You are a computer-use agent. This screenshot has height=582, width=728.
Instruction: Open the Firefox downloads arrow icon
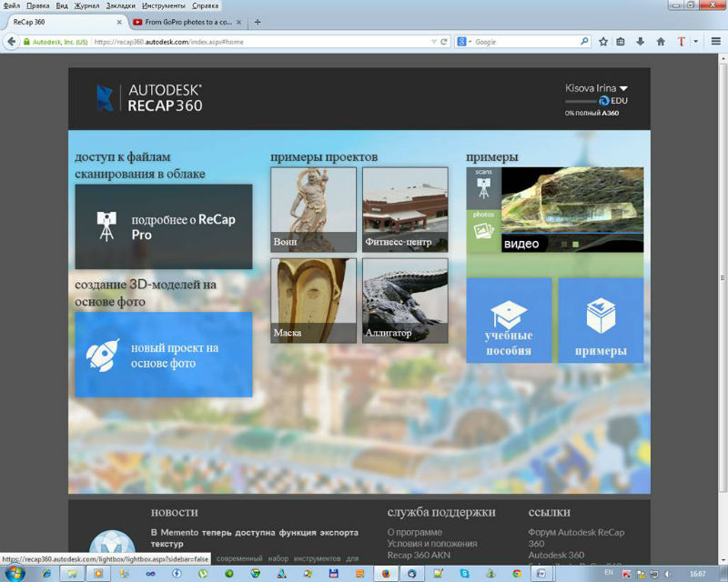point(641,42)
